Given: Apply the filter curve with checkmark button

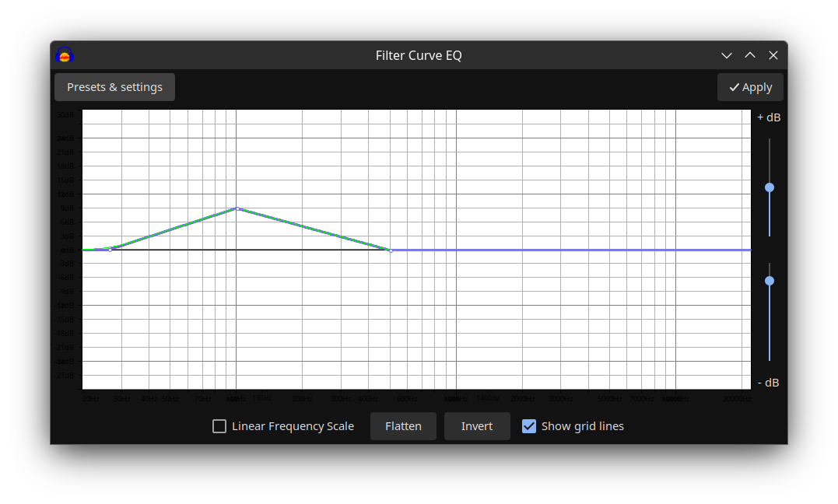Looking at the screenshot, I should tap(750, 87).
